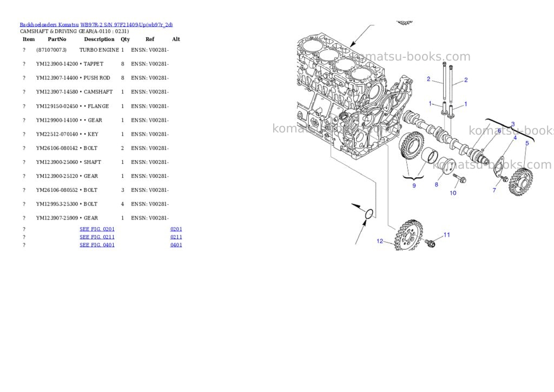Open the SEE FIG. 0211 link
The image size is (554, 392).
click(97, 237)
